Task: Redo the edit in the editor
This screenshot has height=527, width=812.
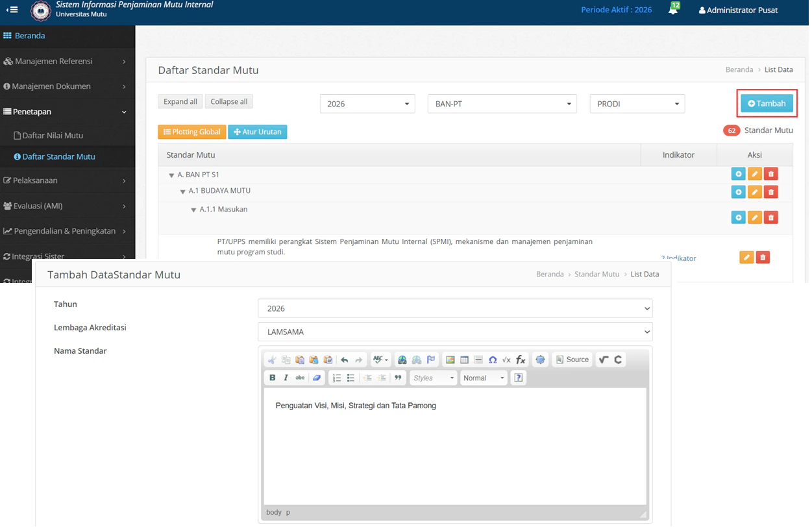Action: click(359, 360)
